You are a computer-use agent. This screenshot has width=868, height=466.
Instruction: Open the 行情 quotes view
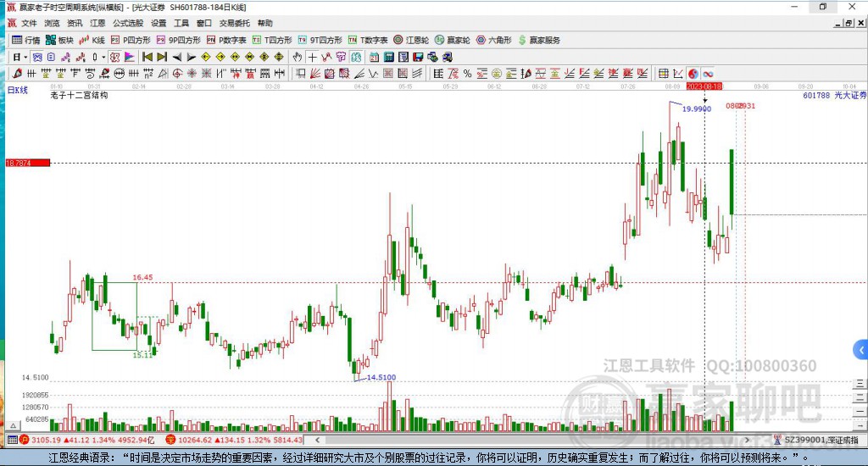[x=26, y=40]
